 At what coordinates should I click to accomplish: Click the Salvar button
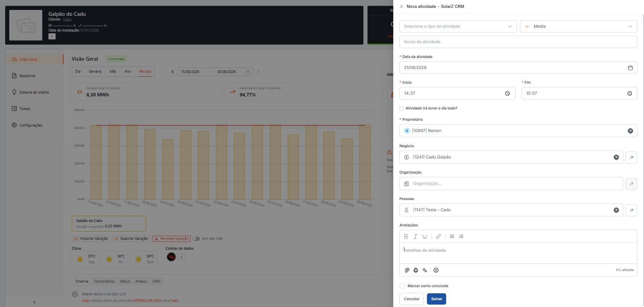(437, 299)
